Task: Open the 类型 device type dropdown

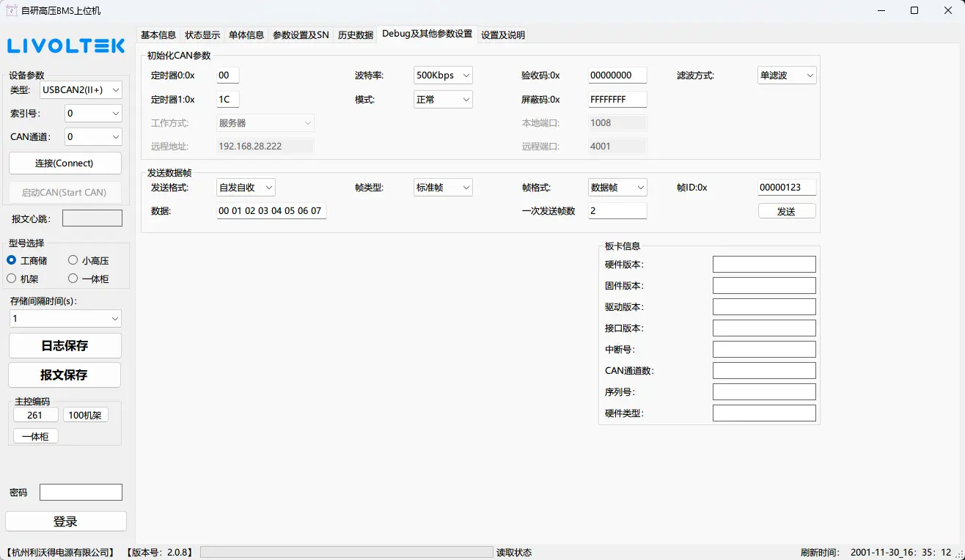Action: coord(81,90)
